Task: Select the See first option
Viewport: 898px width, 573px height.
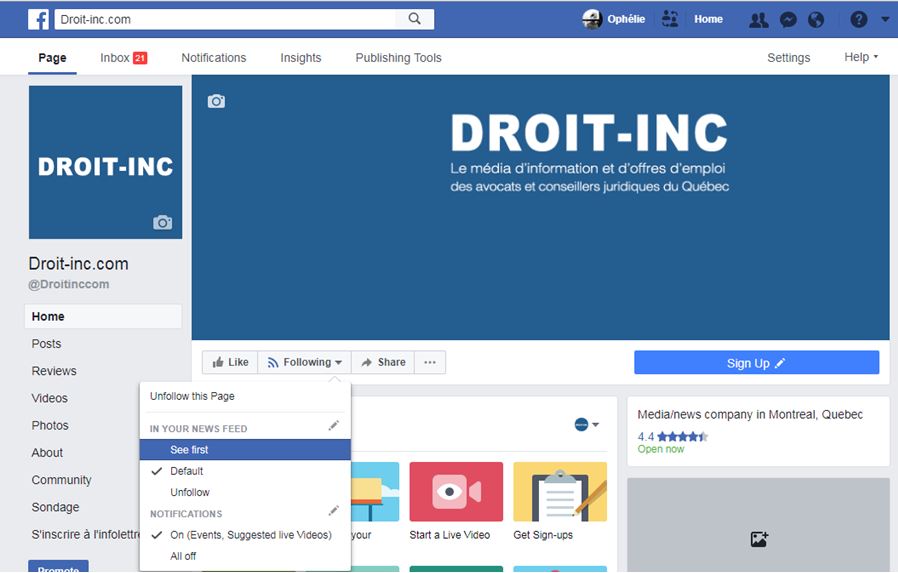Action: [x=189, y=450]
